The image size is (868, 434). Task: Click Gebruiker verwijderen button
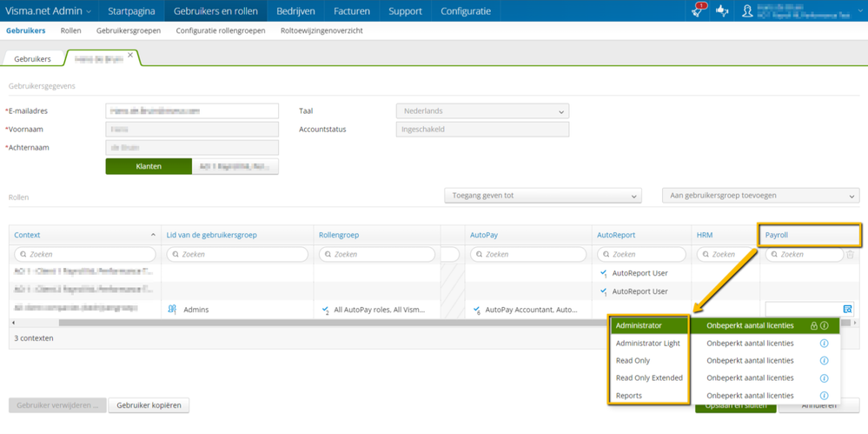tap(57, 405)
